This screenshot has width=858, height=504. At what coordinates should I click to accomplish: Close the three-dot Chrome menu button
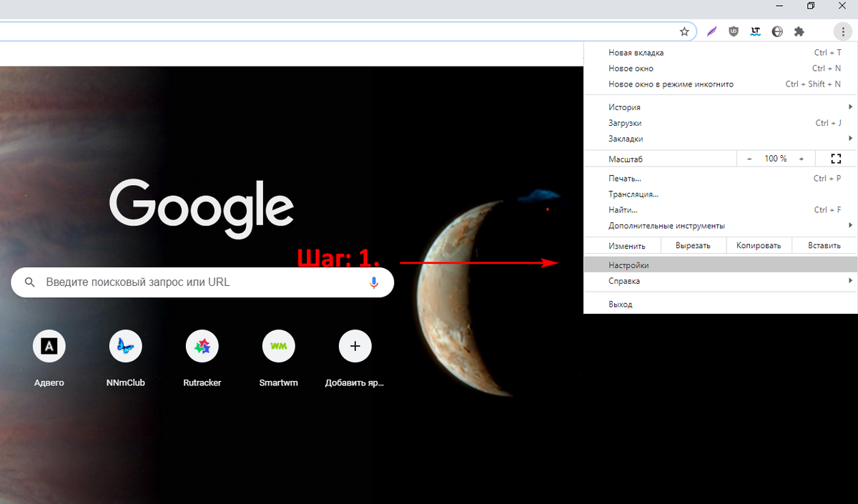[x=844, y=31]
